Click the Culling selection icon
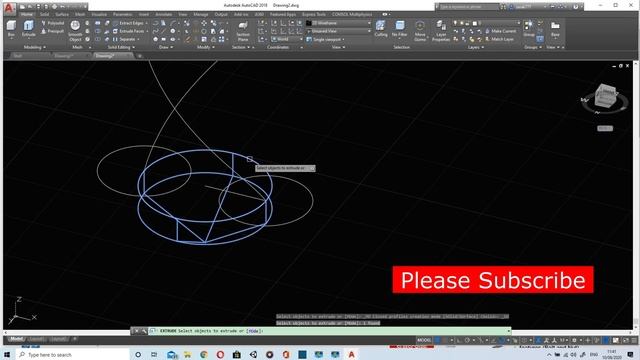This screenshot has height=360, width=640. coord(381,29)
